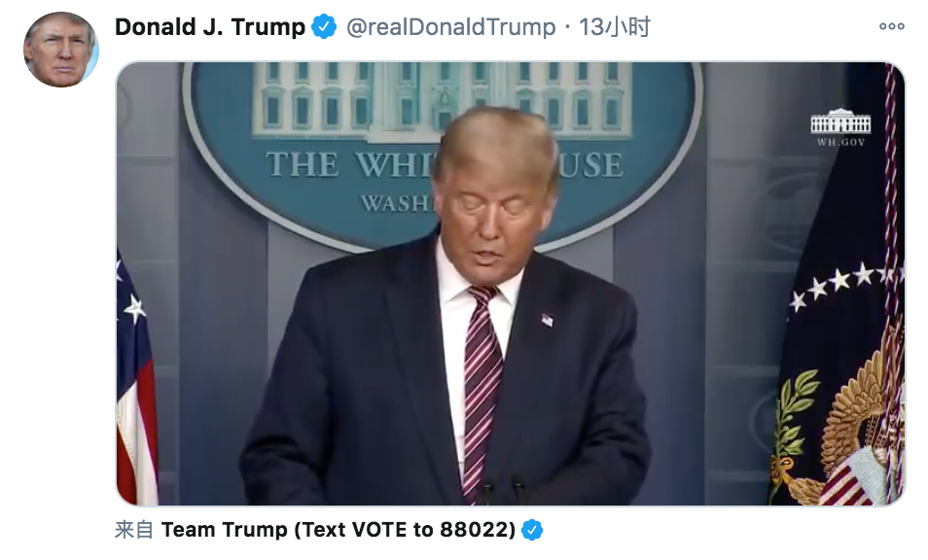Click the presidential seal flag at the video's right

point(840,355)
